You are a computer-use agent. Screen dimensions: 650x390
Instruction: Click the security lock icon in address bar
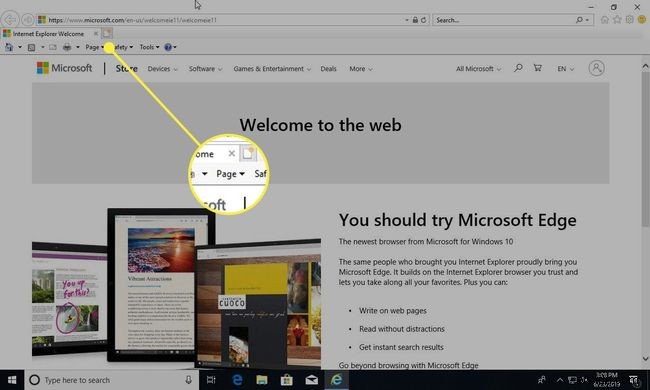[415, 20]
